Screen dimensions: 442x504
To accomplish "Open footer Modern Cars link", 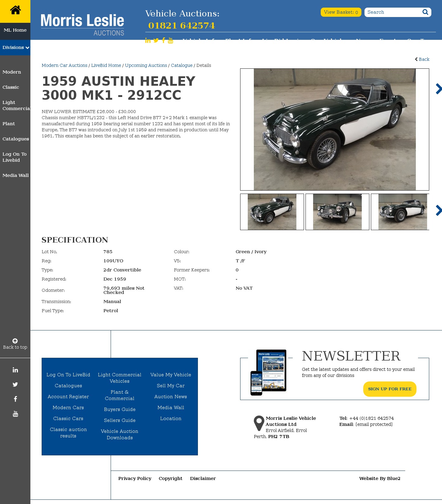I will (68, 408).
